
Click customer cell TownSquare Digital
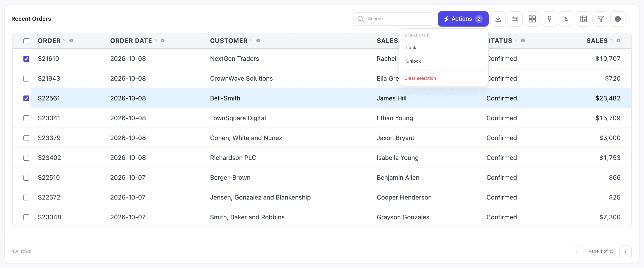238,118
